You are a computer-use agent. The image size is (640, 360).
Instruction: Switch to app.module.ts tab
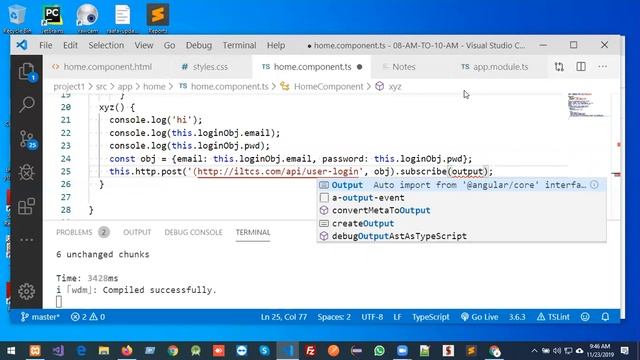click(495, 67)
